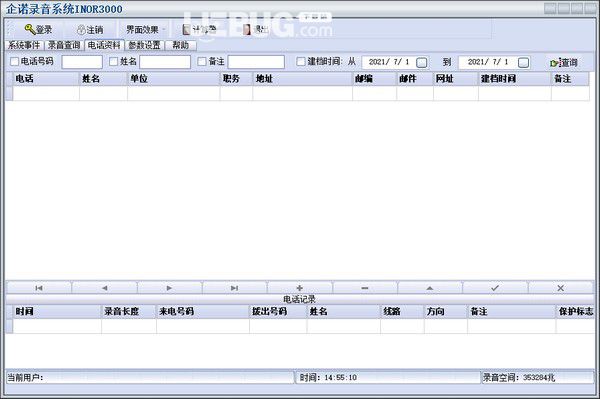This screenshot has height=399, width=600.
Task: Click the 邮件 column header
Action: (x=415, y=79)
